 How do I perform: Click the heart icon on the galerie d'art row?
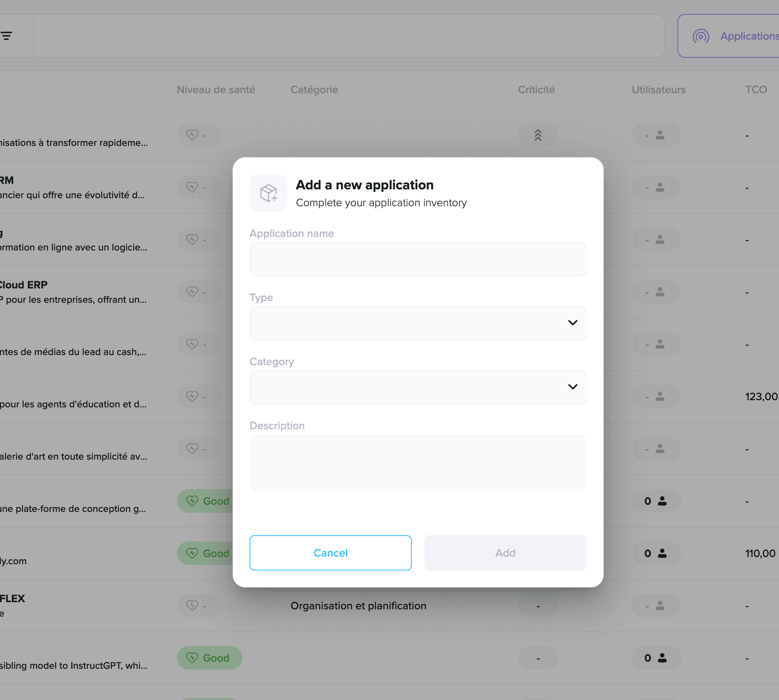(x=193, y=448)
